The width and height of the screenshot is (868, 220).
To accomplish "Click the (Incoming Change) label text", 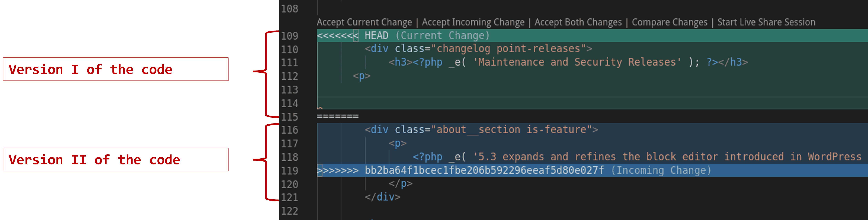I will (661, 171).
